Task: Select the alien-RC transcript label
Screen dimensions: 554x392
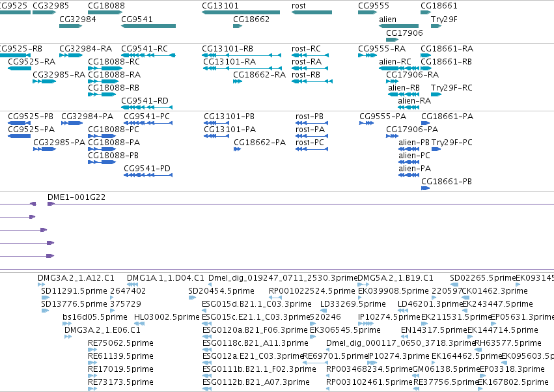Action: tap(395, 61)
